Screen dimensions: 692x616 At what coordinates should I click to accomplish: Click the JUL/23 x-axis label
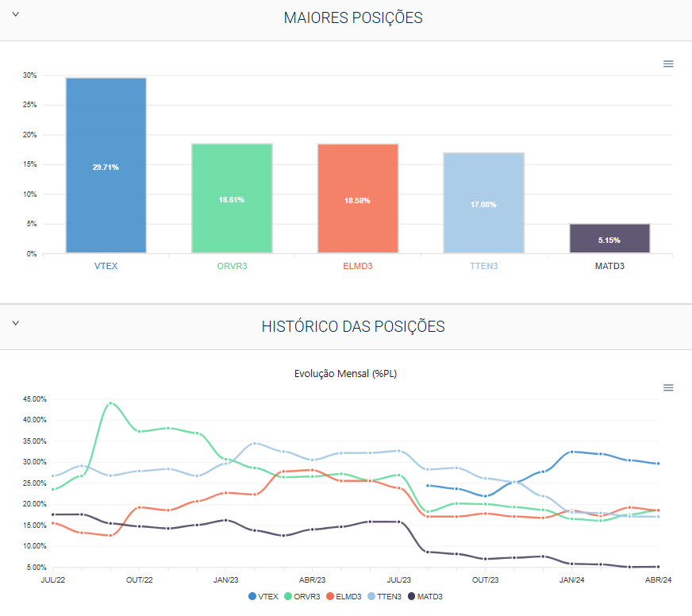(x=399, y=580)
